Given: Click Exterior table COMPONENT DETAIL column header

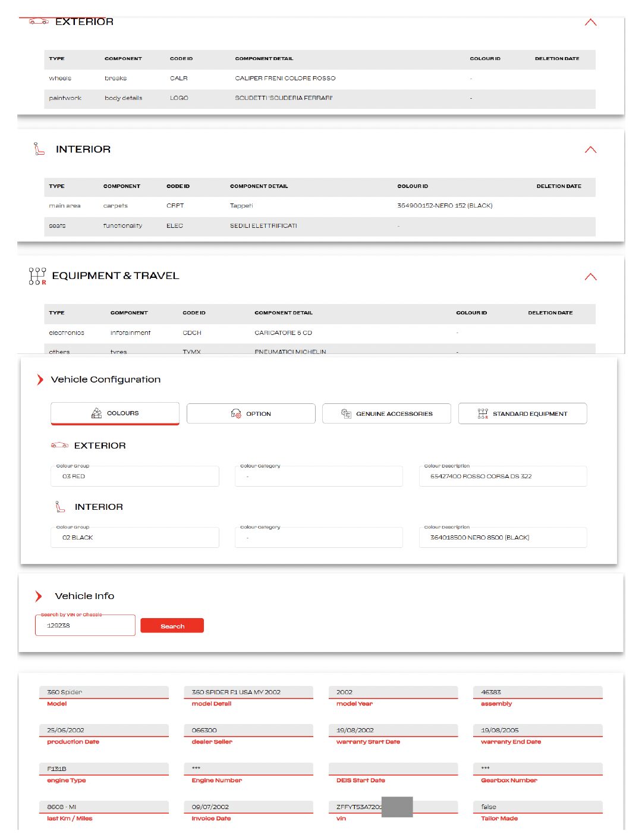Looking at the screenshot, I should pyautogui.click(x=264, y=59).
